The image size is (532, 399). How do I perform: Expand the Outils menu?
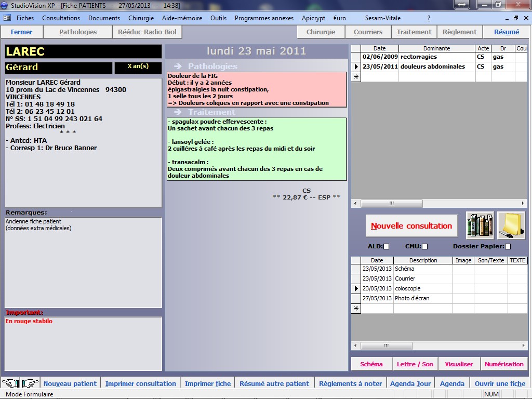click(x=218, y=18)
